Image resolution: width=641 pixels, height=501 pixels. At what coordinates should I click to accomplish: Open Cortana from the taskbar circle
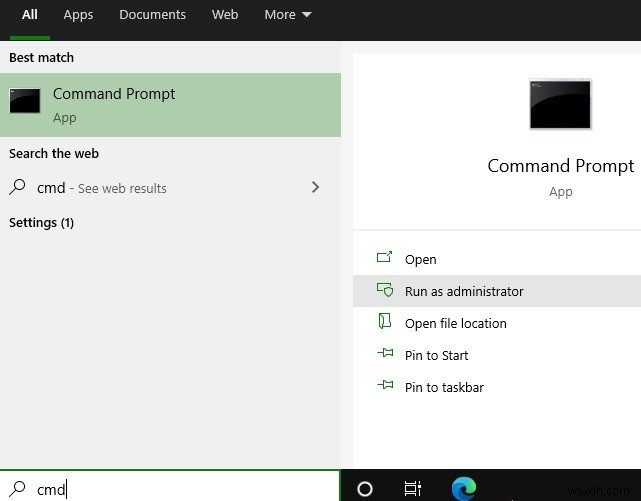point(365,488)
